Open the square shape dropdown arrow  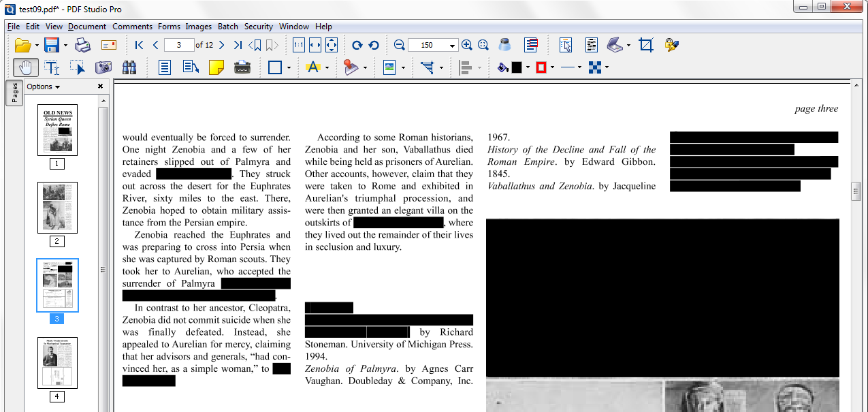[x=287, y=67]
